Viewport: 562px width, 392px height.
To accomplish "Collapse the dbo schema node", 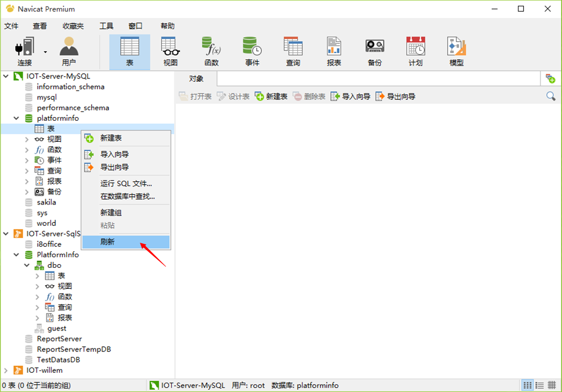I will click(27, 265).
